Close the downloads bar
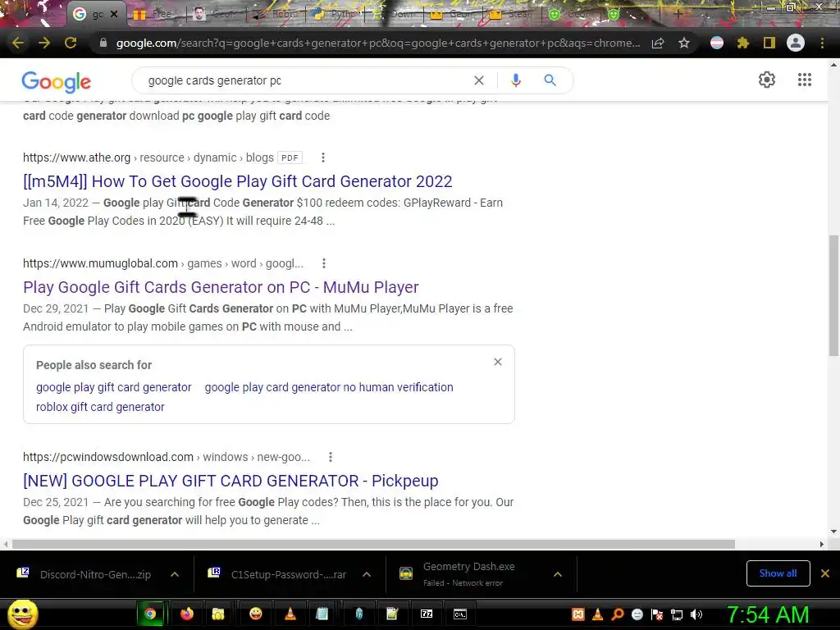Image resolution: width=840 pixels, height=630 pixels. coord(825,573)
